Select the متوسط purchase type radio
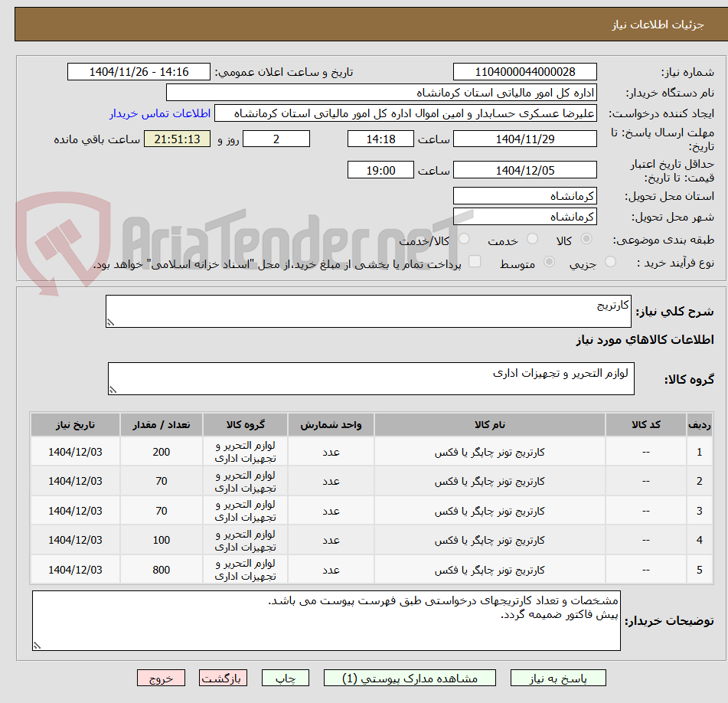728x703 pixels. pos(549,262)
